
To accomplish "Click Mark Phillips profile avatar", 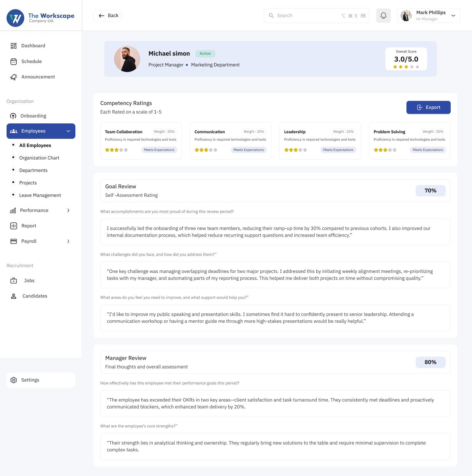I will (406, 15).
